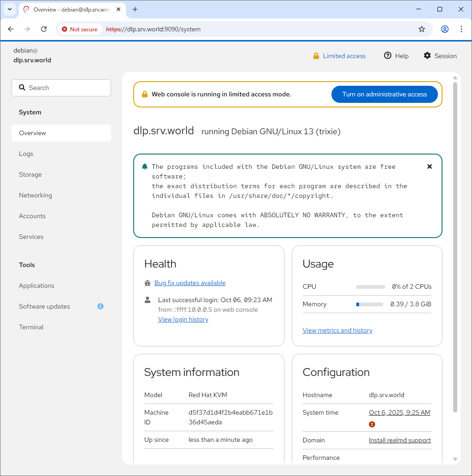Expand the tab search dropdown arrow
The width and height of the screenshot is (472, 476).
pyautogui.click(x=9, y=9)
